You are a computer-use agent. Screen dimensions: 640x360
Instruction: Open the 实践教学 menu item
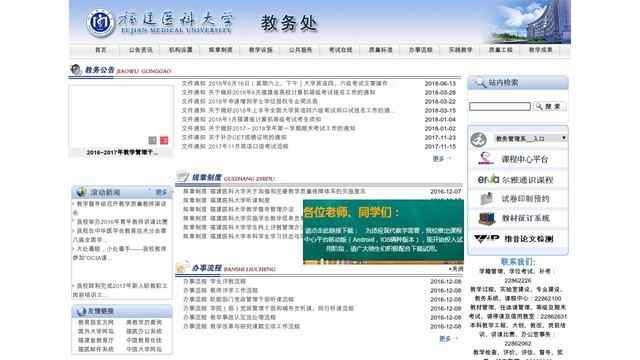(x=460, y=50)
